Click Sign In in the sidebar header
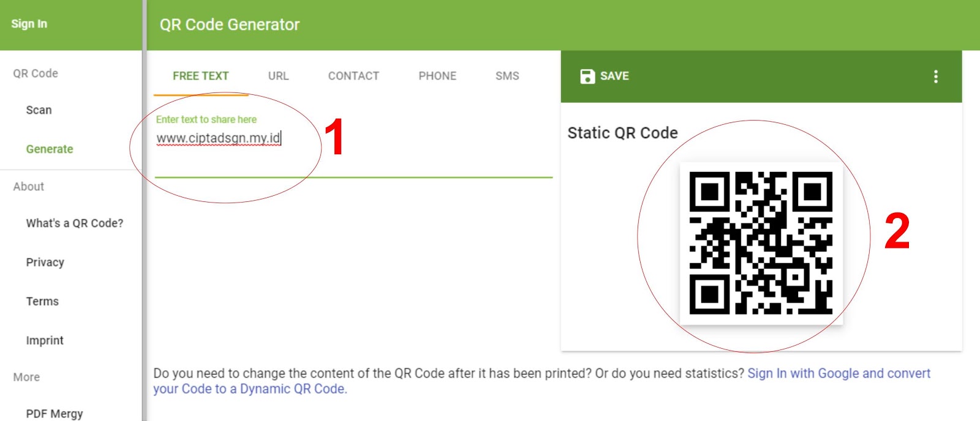Viewport: 980px width, 421px height. (x=29, y=24)
